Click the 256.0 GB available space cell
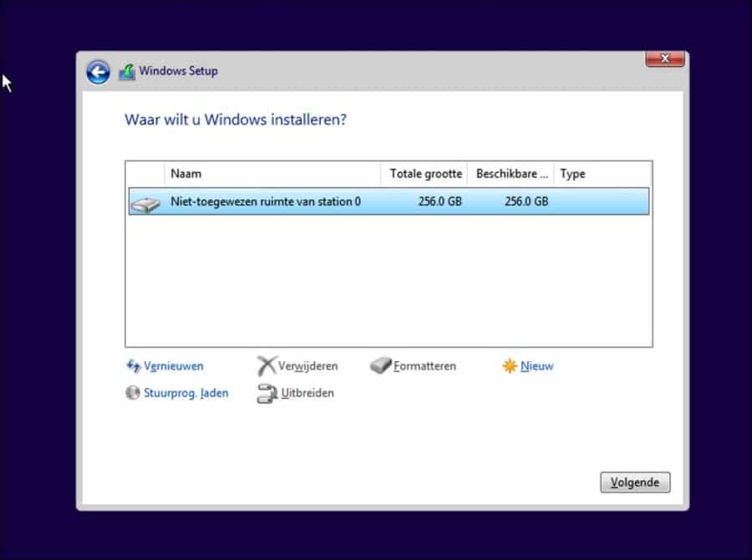Image resolution: width=752 pixels, height=560 pixels. coord(526,201)
